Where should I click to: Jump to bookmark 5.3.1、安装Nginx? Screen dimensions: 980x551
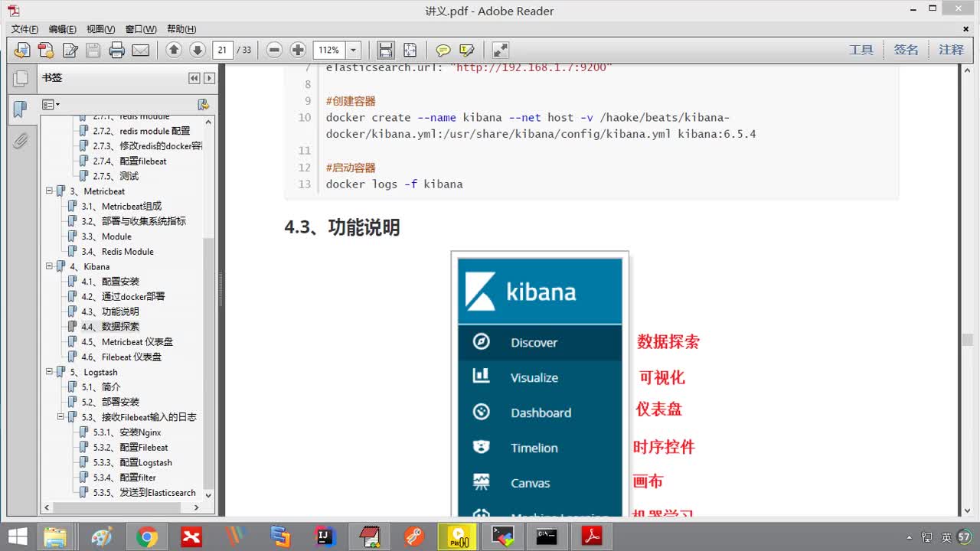(x=127, y=432)
